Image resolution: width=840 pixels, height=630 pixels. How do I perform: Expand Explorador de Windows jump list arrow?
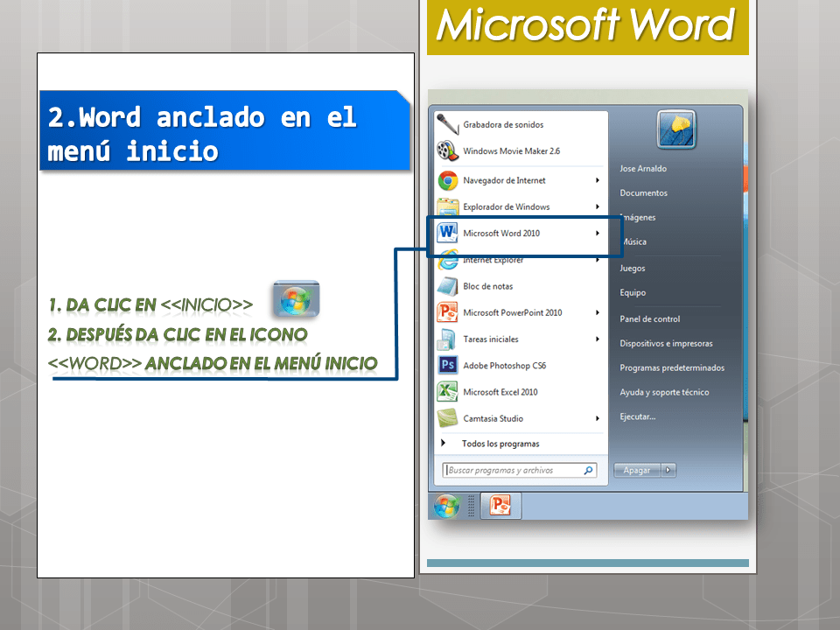point(598,206)
